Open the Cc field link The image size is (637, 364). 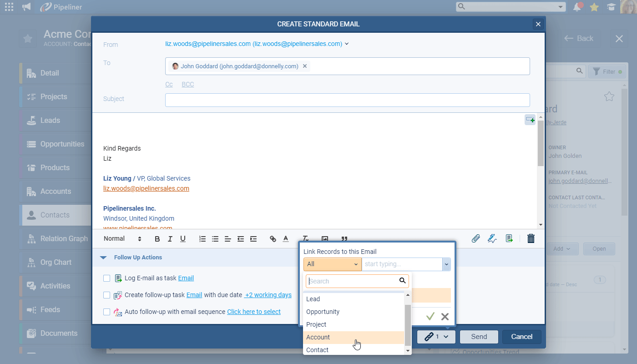(169, 84)
